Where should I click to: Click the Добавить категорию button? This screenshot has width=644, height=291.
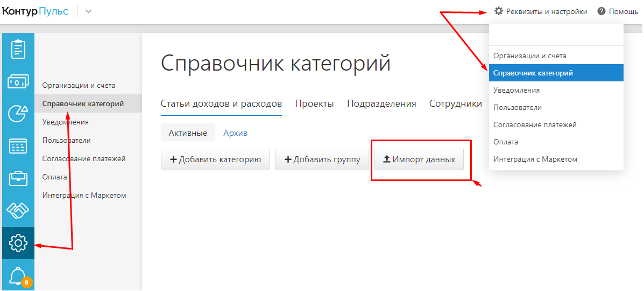[215, 160]
